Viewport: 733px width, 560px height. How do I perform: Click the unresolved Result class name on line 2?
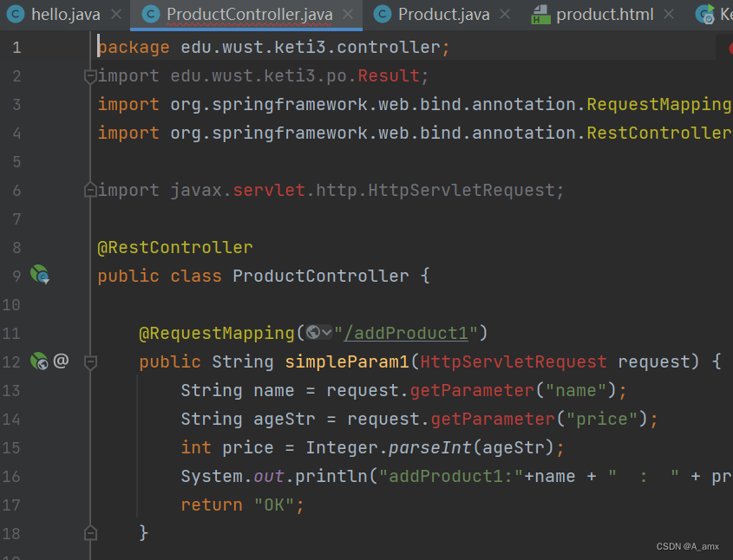tap(389, 75)
